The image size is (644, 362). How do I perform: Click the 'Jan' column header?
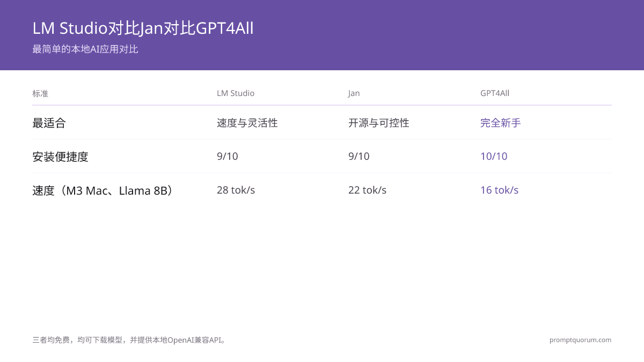point(354,93)
